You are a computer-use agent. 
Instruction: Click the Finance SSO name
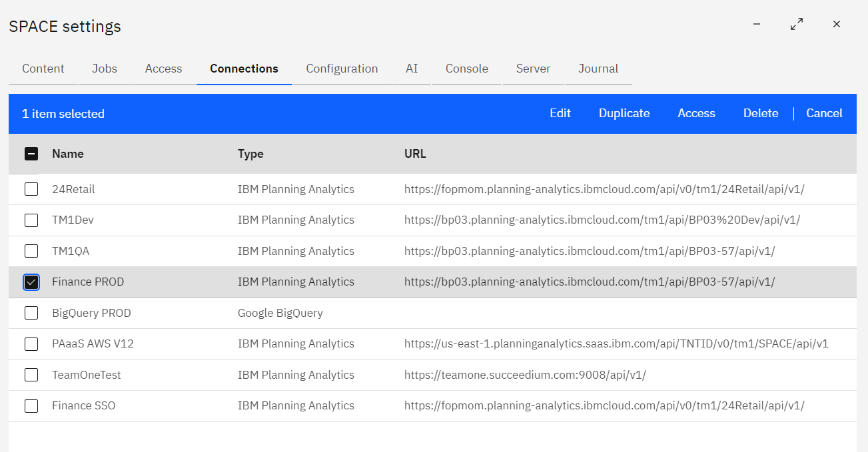point(83,405)
